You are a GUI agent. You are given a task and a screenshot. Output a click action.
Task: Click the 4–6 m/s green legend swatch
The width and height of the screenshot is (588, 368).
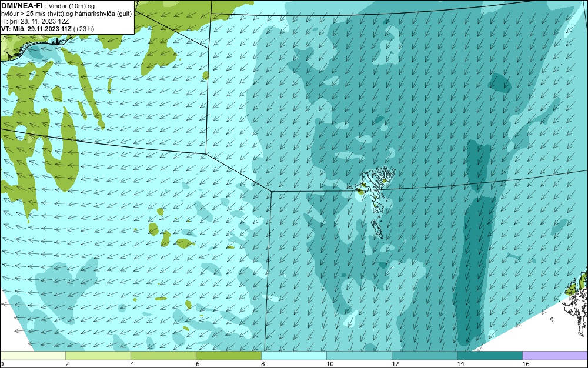163,356
